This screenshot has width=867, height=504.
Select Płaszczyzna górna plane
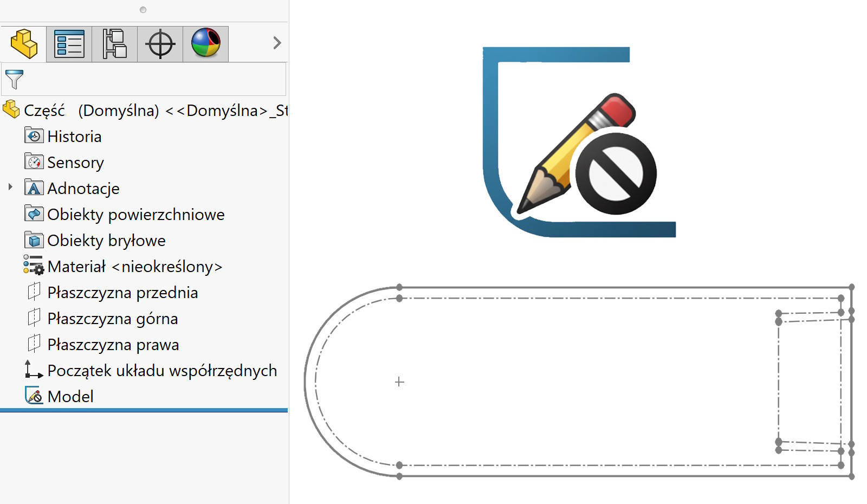(x=112, y=319)
